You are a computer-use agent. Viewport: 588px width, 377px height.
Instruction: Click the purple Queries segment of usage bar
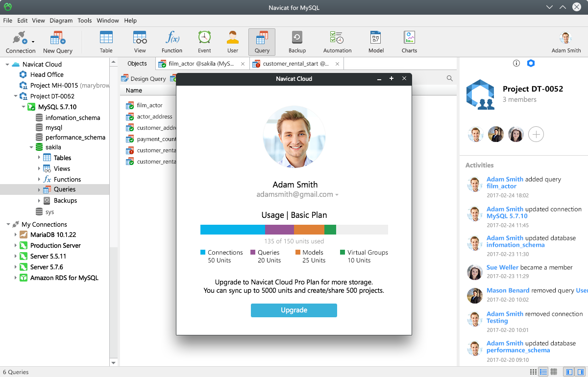279,230
